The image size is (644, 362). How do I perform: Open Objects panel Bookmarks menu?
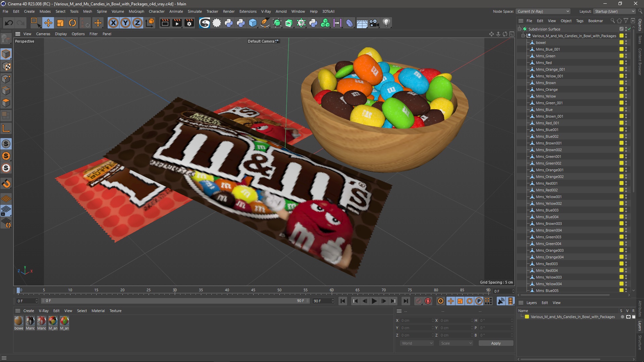[595, 21]
